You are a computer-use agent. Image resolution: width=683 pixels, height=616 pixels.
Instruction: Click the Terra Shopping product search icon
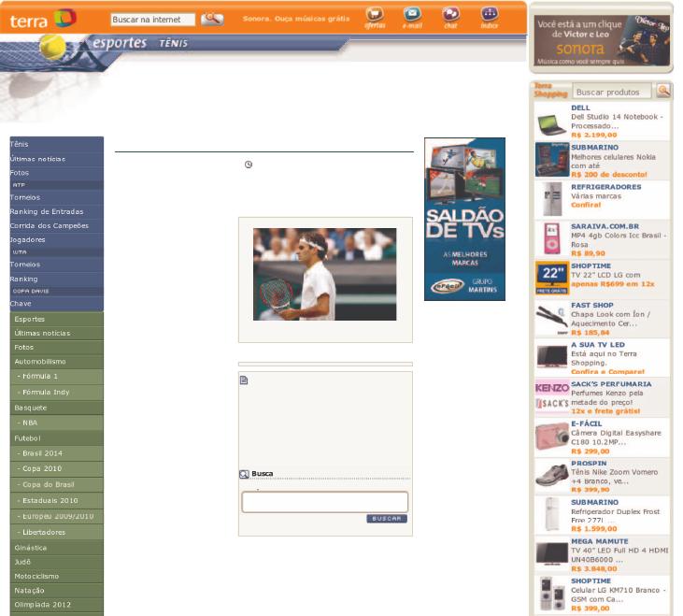[x=663, y=91]
